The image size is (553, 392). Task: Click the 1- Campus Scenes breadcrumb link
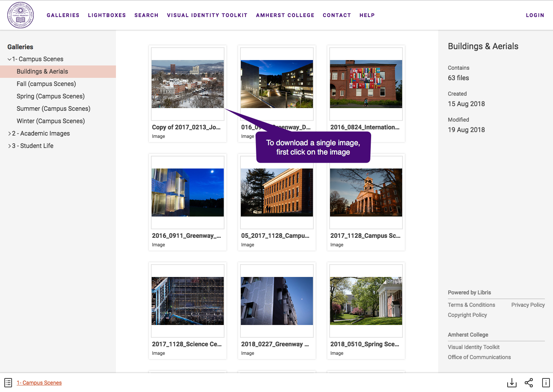39,383
